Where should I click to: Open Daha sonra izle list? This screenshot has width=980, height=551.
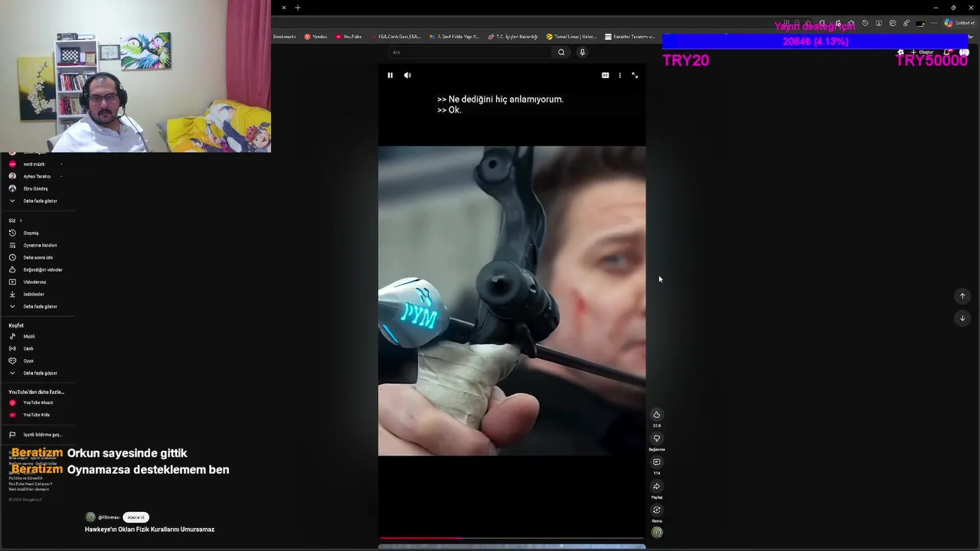37,257
